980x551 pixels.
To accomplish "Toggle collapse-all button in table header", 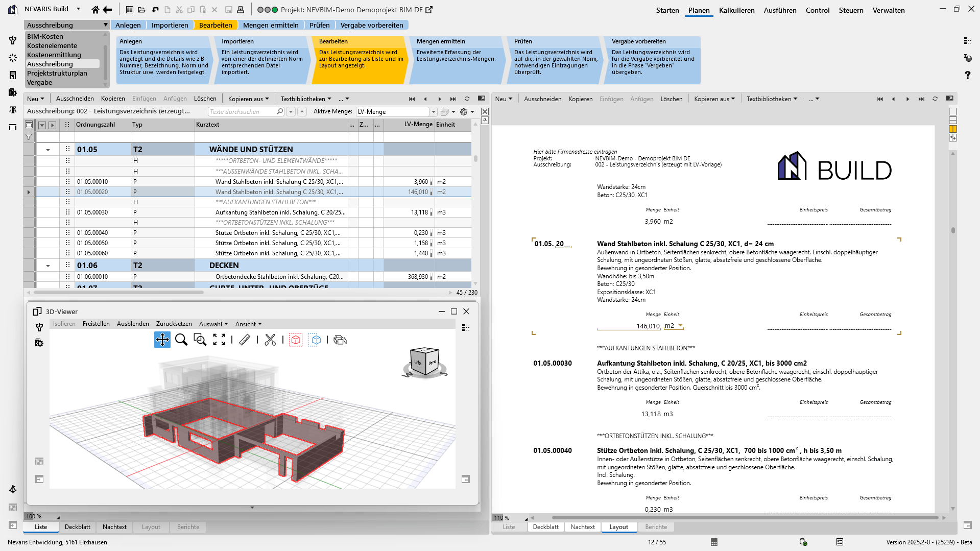I will [42, 125].
